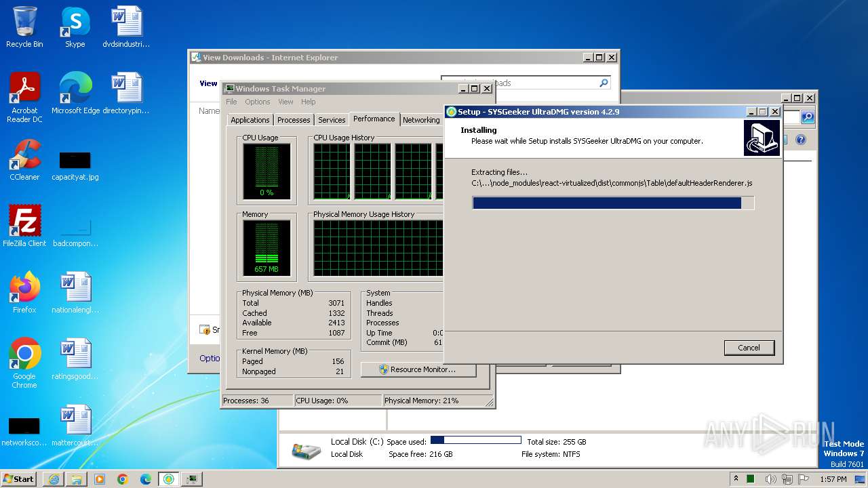The image size is (868, 488).
Task: Switch to the Services tab
Action: coord(332,120)
